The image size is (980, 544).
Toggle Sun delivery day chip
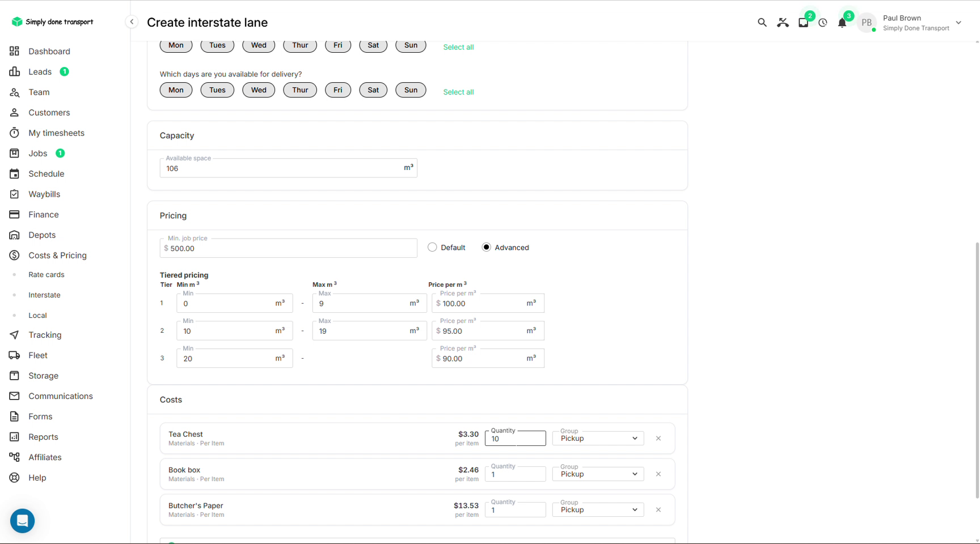(x=411, y=90)
